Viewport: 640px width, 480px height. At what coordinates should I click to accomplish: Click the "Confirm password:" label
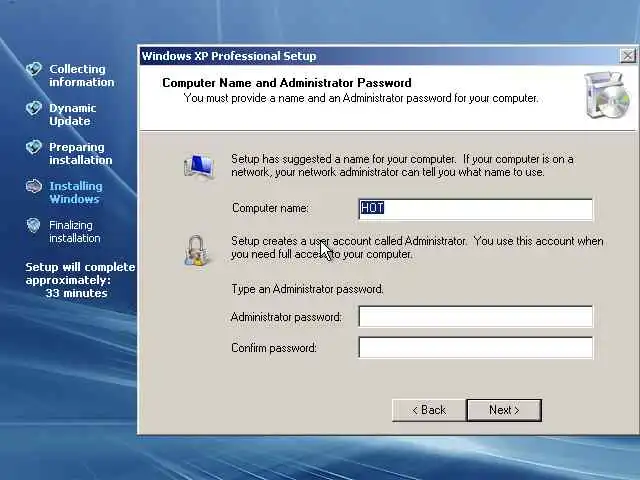pos(274,348)
